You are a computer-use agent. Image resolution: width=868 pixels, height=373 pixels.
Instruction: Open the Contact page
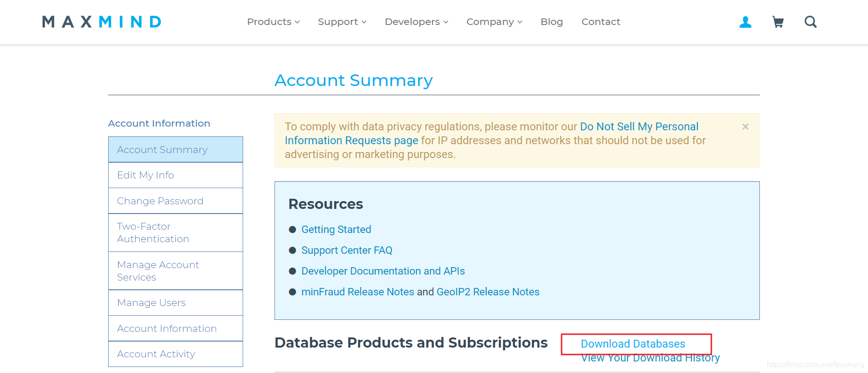600,22
